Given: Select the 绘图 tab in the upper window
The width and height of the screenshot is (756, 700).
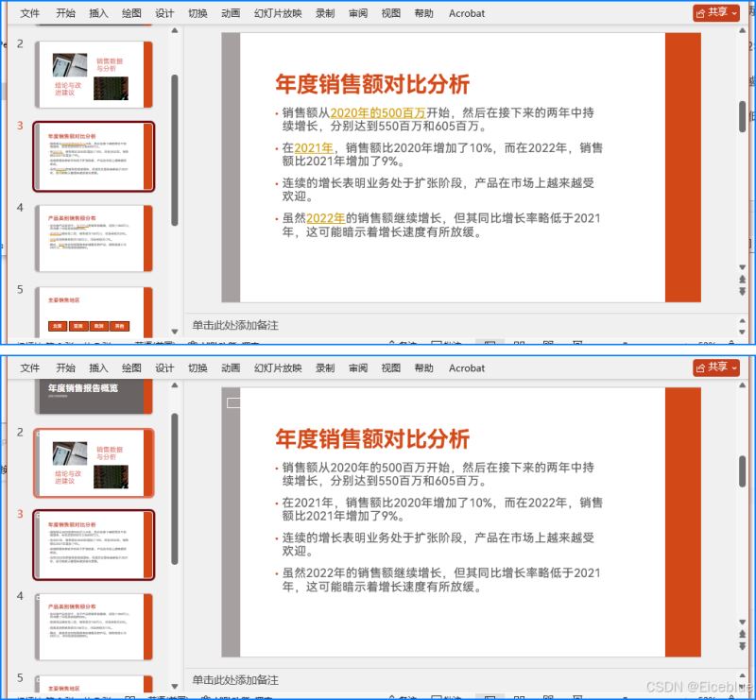Looking at the screenshot, I should [131, 13].
